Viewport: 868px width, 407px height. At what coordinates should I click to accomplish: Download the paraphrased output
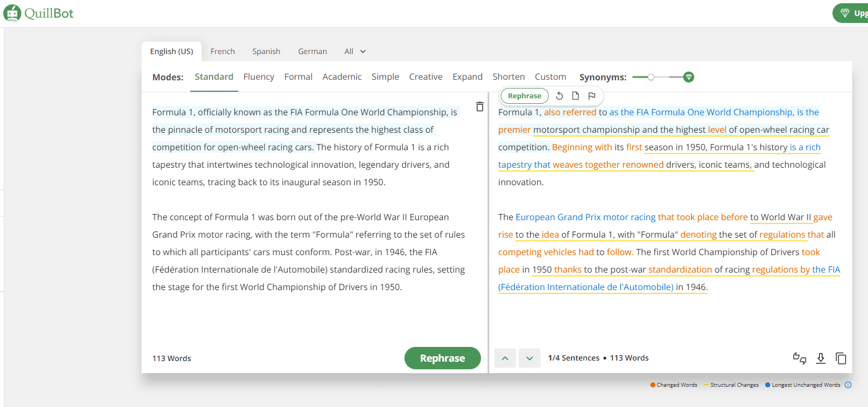[820, 358]
